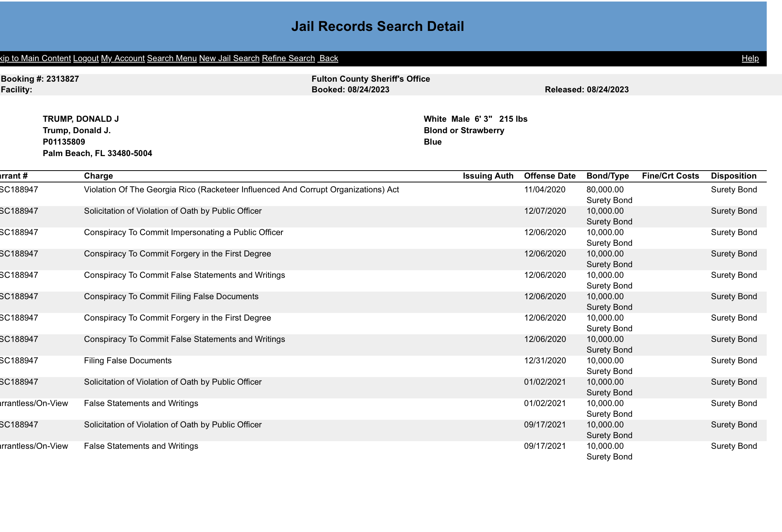Viewport: 782px width, 532px height.
Task: Click the Charge column header
Action: click(x=99, y=176)
